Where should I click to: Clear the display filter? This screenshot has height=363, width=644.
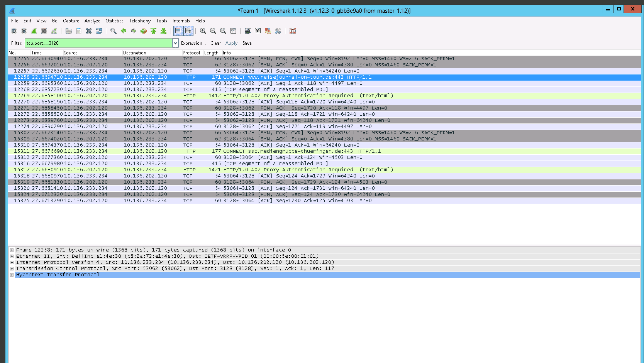(x=215, y=43)
